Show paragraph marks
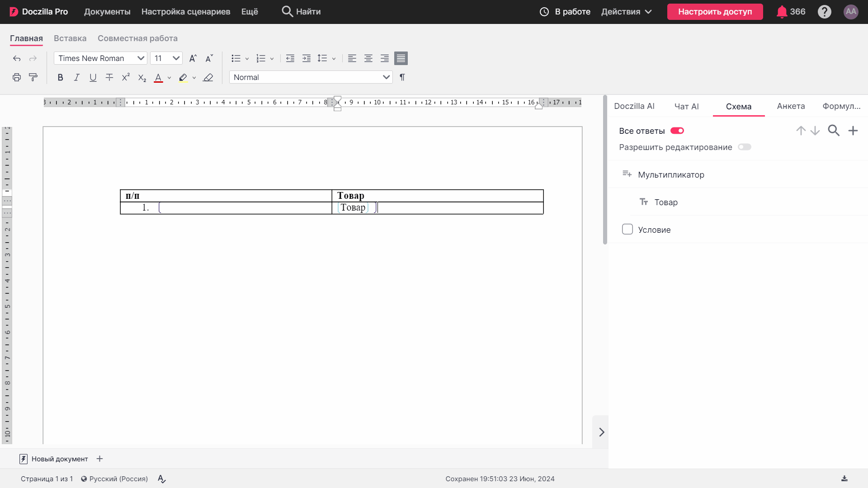 click(x=402, y=77)
